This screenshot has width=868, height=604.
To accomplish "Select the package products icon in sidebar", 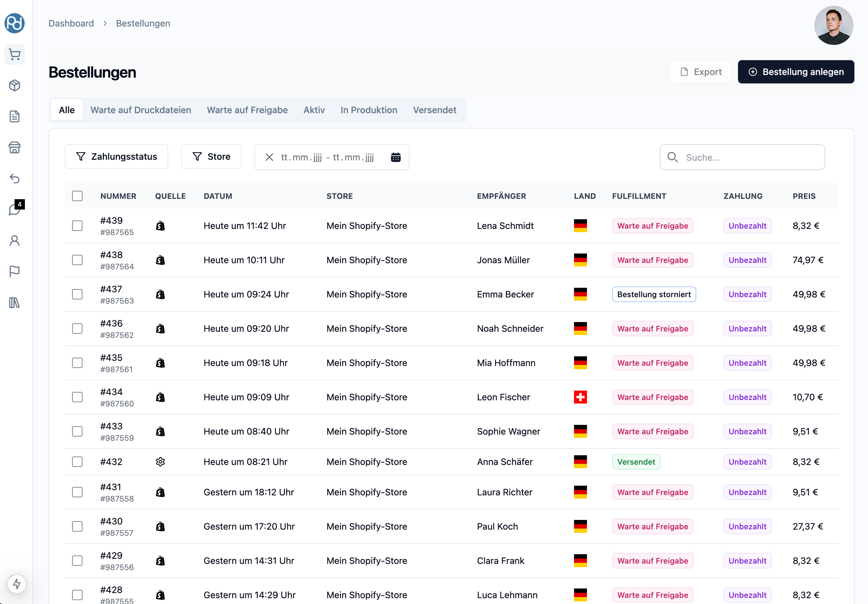I will [x=14, y=85].
